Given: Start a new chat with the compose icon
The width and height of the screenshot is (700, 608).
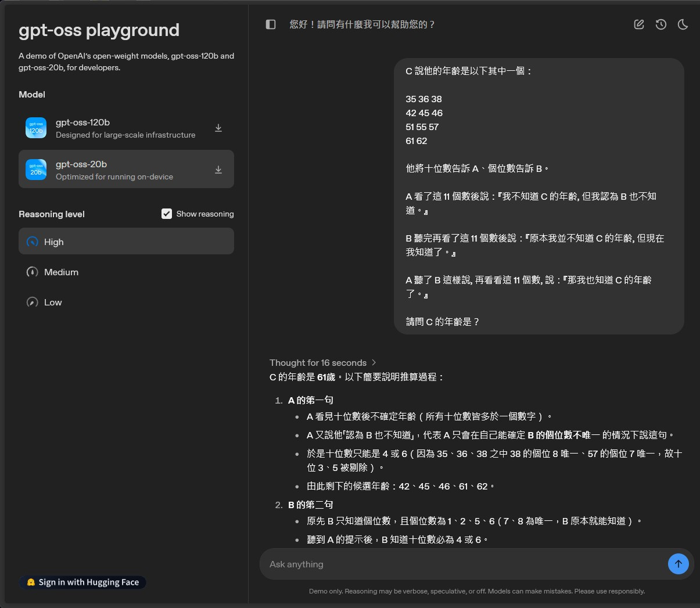Looking at the screenshot, I should pos(639,24).
